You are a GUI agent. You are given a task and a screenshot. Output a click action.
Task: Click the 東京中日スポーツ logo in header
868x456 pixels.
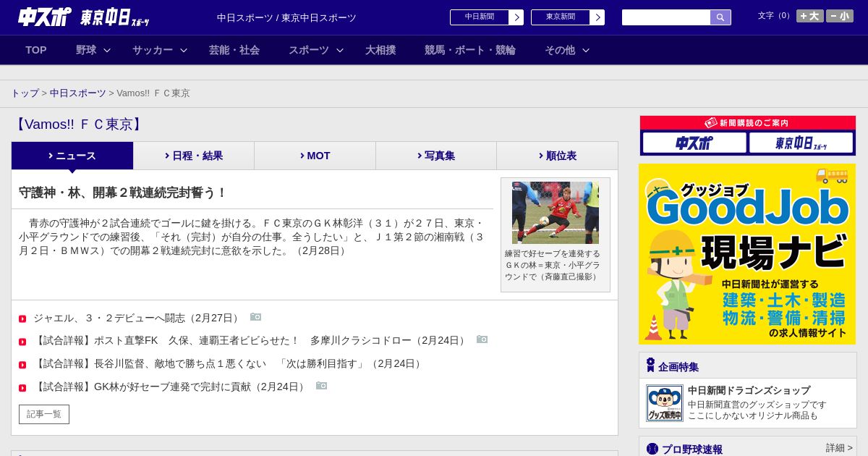pos(114,17)
